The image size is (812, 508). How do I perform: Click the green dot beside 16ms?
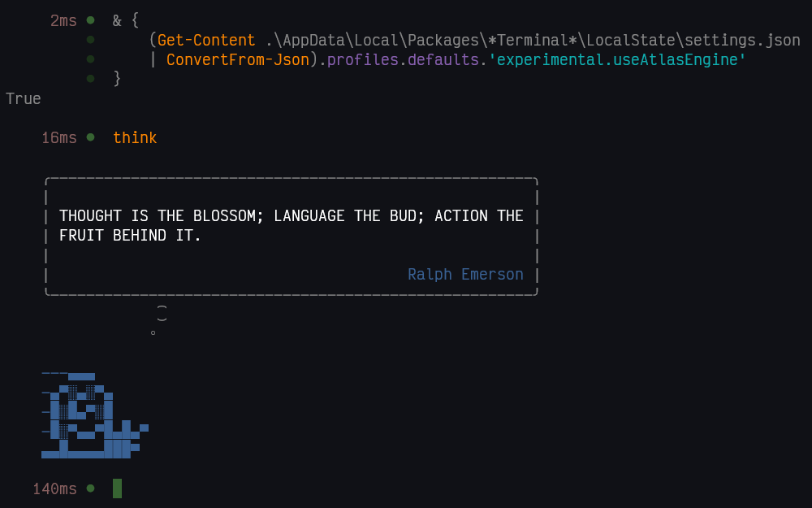point(90,137)
